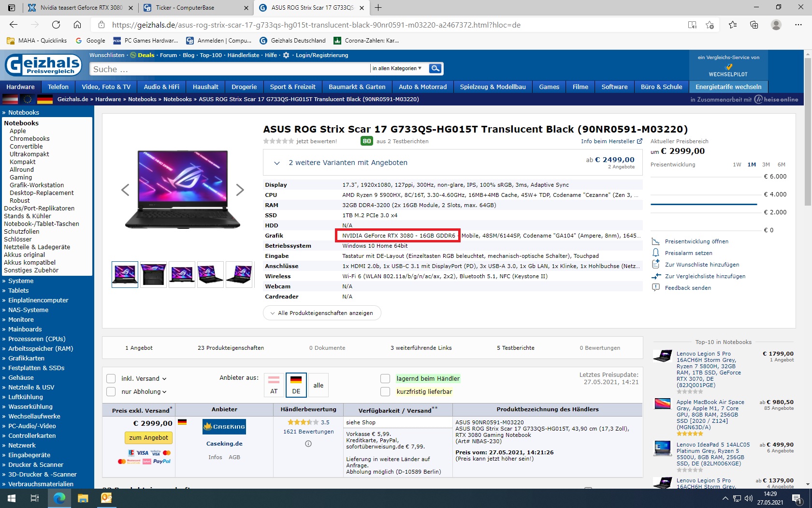Open browser home page
This screenshot has height=508, width=812.
77,25
